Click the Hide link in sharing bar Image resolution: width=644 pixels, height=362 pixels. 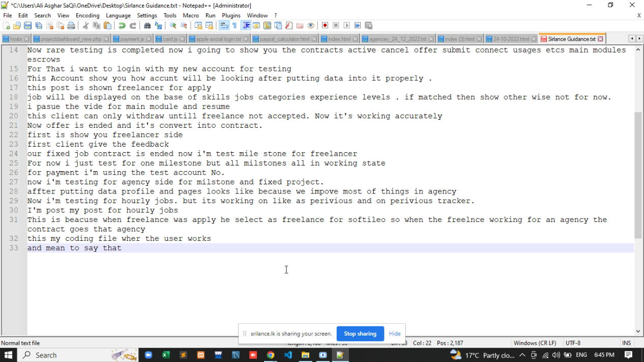pos(395,333)
